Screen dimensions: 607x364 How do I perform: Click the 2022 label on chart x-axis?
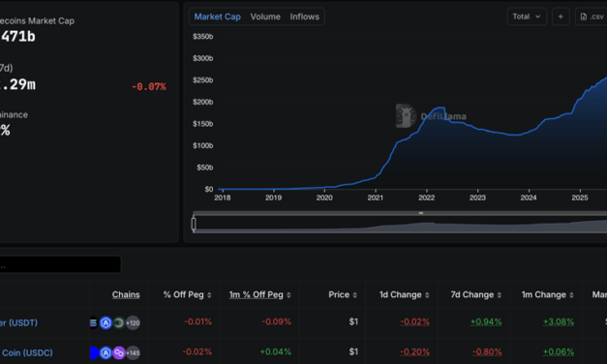[426, 197]
